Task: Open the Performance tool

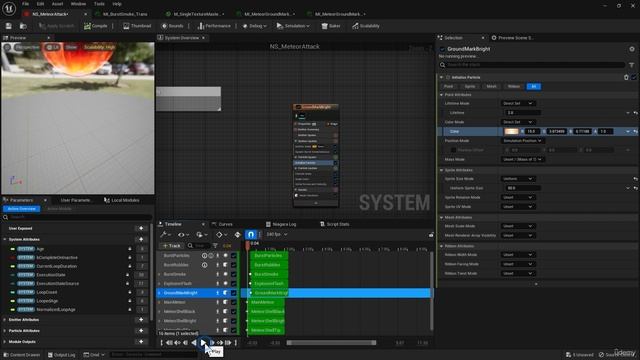Action: click(214, 26)
